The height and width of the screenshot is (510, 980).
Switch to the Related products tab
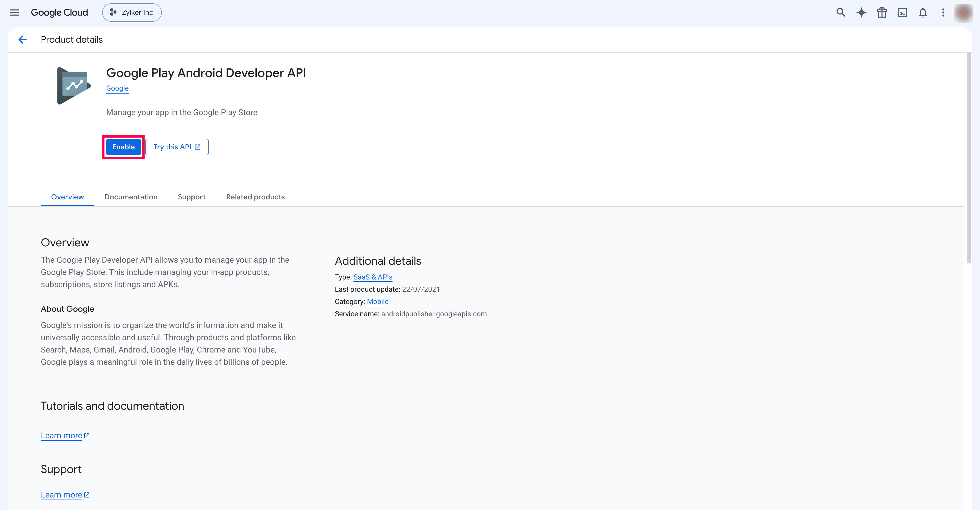click(x=255, y=197)
